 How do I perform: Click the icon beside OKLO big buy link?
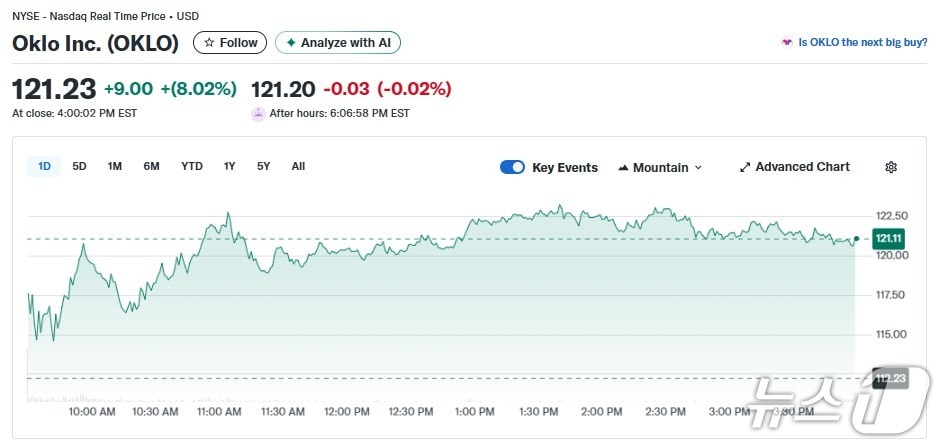pos(787,42)
